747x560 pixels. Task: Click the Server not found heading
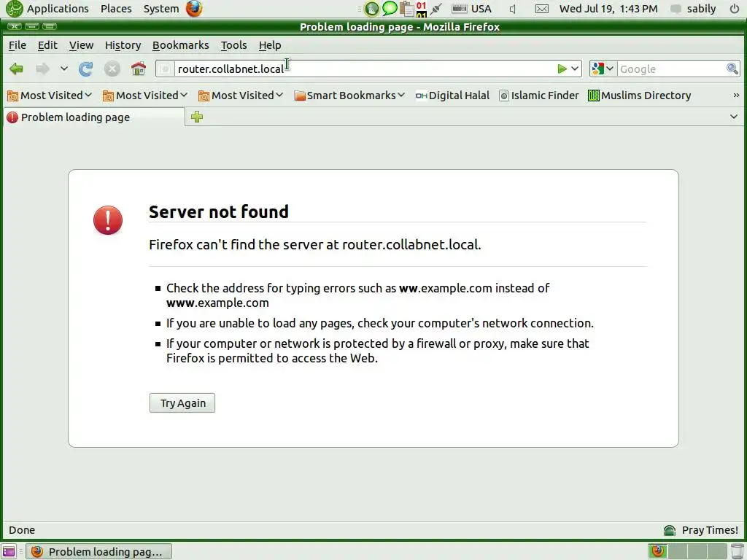[x=219, y=211]
